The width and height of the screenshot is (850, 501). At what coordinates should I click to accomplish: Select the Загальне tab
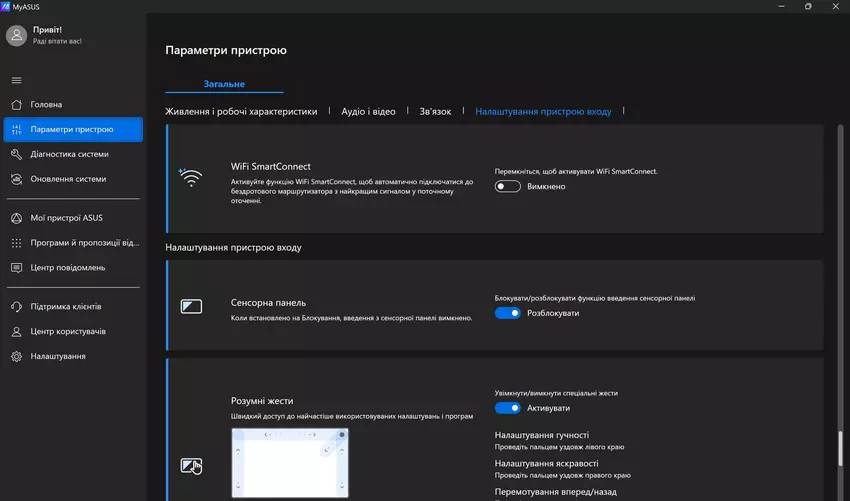[x=224, y=84]
